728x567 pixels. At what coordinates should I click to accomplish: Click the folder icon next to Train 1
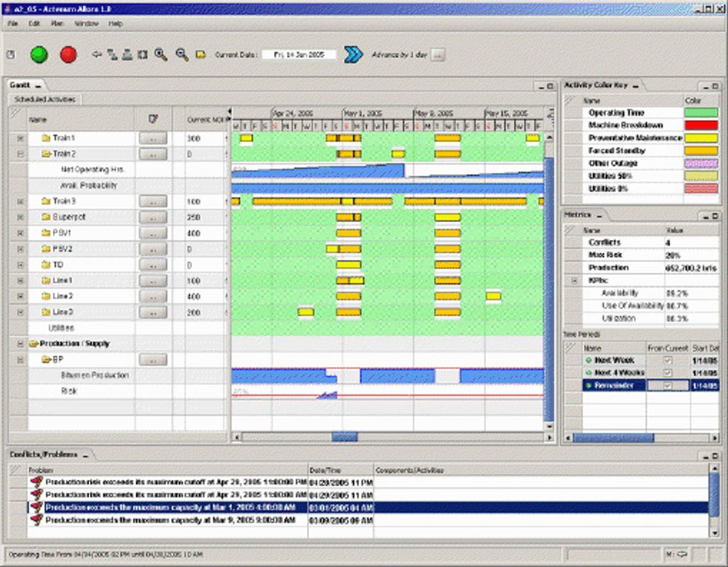(45, 138)
